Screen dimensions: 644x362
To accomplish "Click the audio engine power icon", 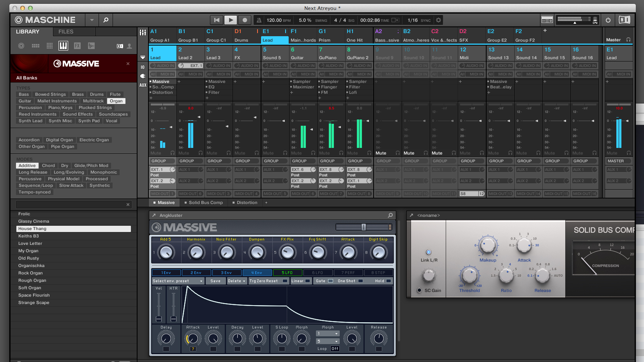I will coord(608,20).
